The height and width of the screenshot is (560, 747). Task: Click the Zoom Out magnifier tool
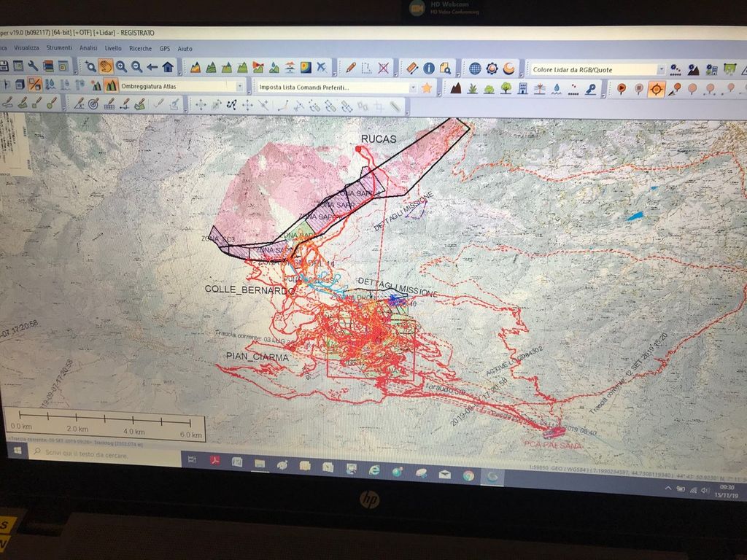click(x=136, y=67)
